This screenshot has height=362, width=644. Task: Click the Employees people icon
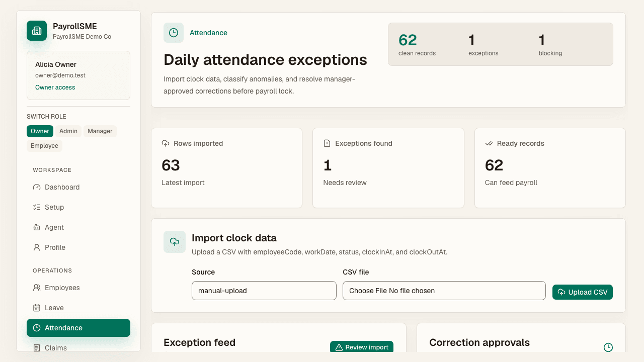tap(37, 288)
